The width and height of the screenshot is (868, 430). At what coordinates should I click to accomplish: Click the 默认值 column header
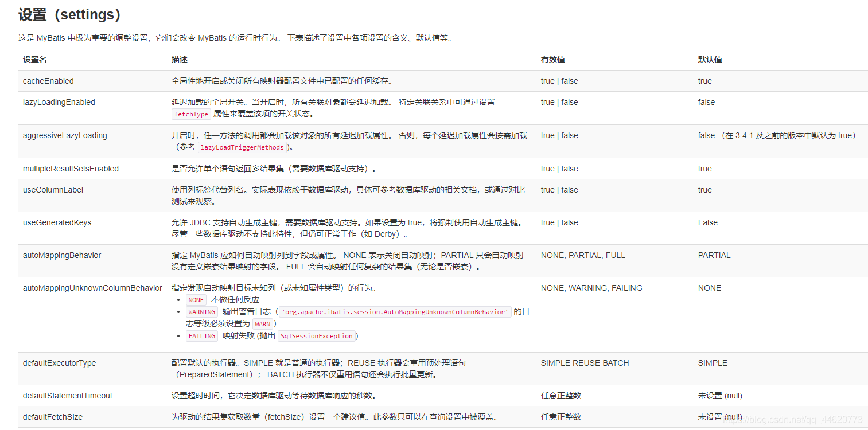tap(710, 60)
